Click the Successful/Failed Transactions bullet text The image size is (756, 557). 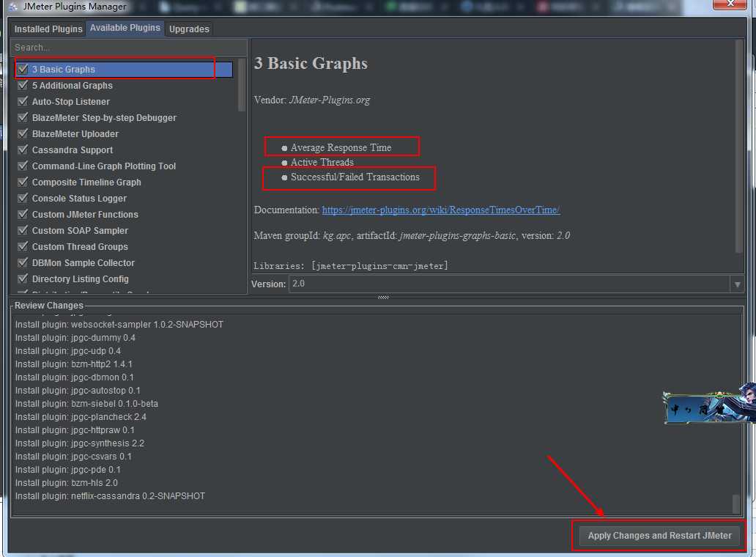pyautogui.click(x=355, y=177)
